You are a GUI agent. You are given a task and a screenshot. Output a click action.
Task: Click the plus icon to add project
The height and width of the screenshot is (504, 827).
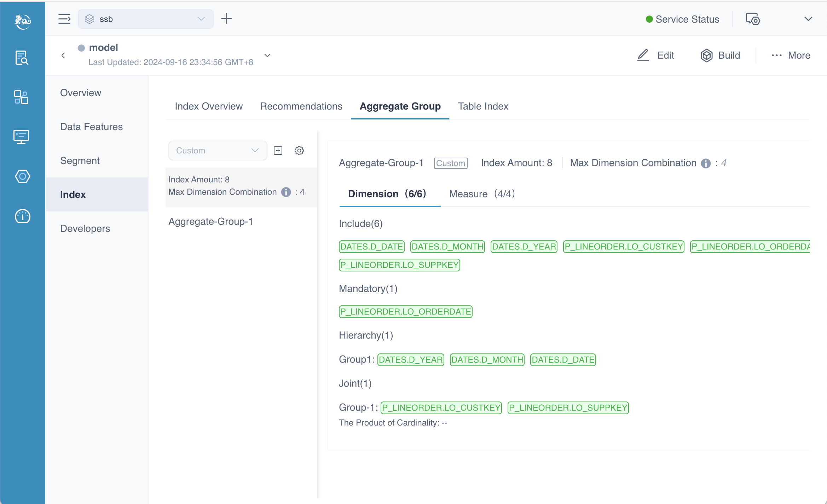click(226, 19)
